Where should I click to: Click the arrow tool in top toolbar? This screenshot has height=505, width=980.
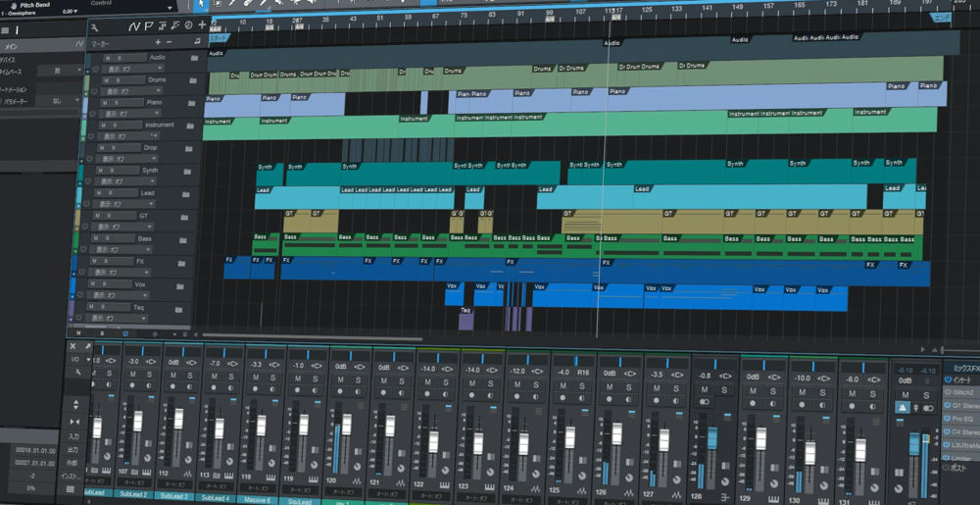click(200, 4)
